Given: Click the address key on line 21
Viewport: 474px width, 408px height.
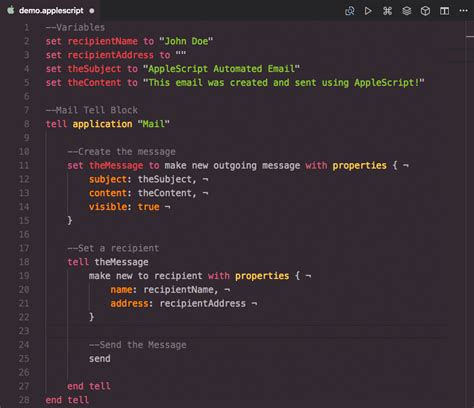Looking at the screenshot, I should coord(129,304).
